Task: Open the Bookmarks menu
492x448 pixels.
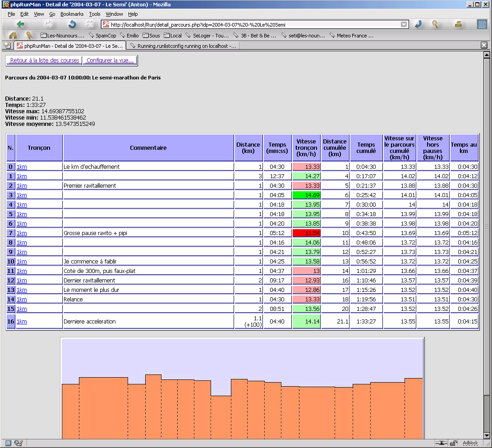Action: point(72,14)
